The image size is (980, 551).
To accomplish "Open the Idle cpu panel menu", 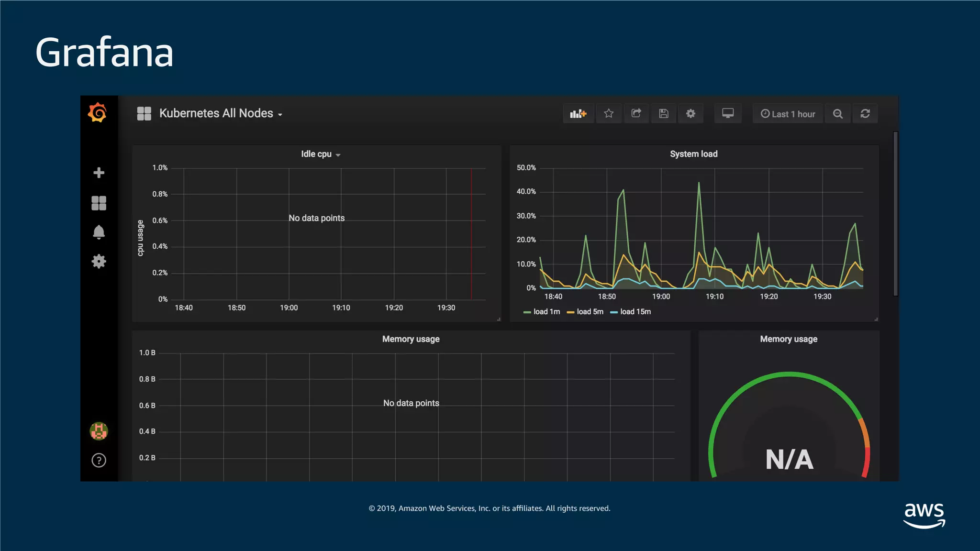I will click(x=320, y=154).
